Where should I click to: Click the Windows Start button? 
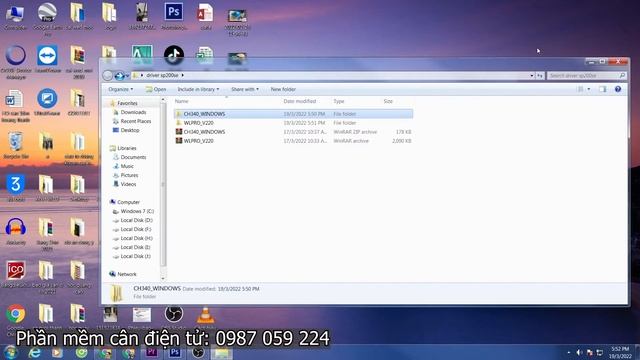[x=10, y=352]
